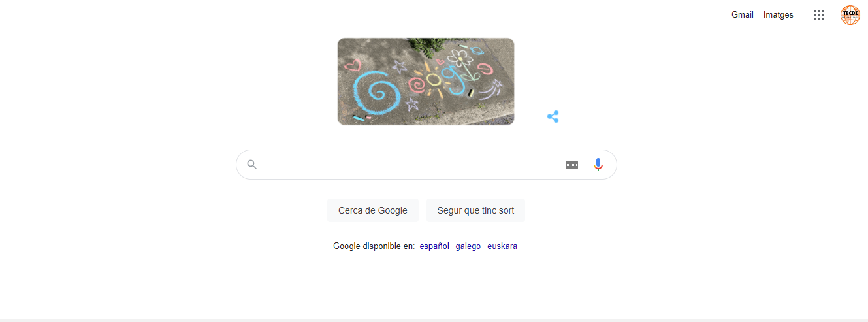
Task: Click the Cerca de Google button
Action: (373, 210)
